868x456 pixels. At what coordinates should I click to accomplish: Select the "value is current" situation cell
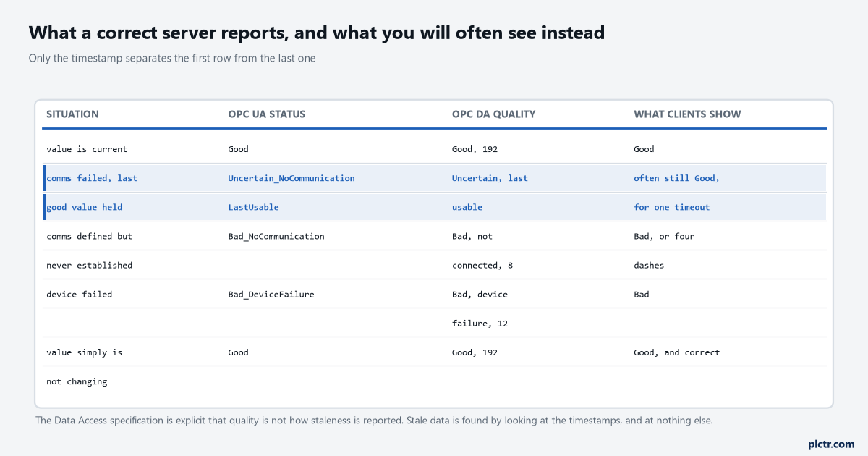tap(87, 149)
